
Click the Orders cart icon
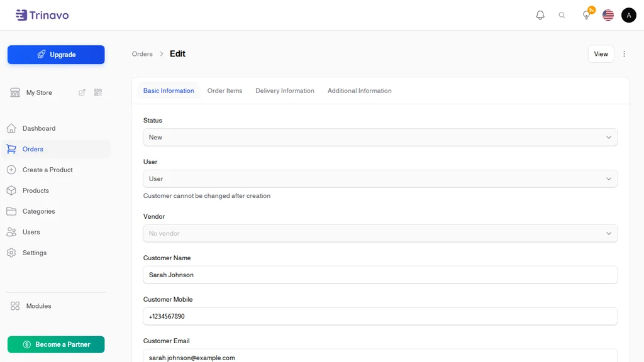(11, 149)
